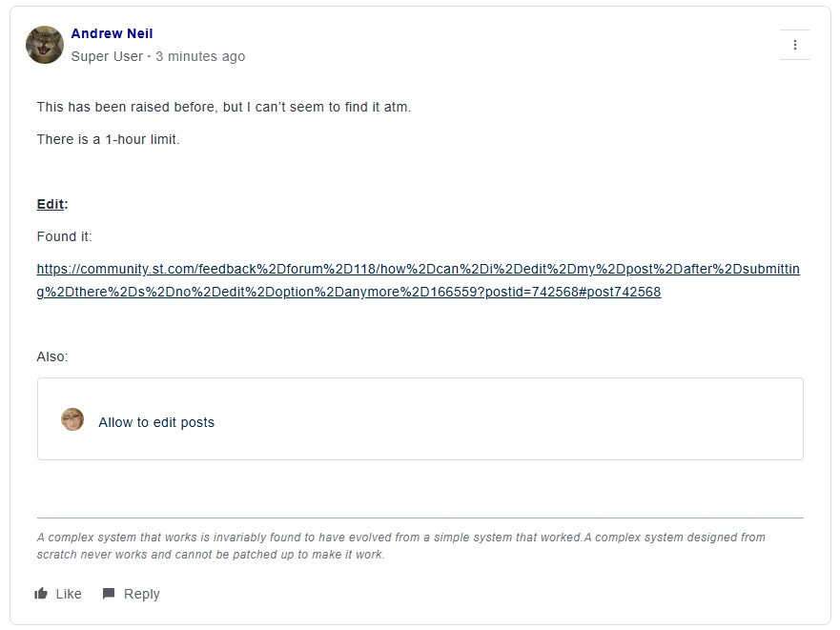Viewport: 840px width, 630px height.
Task: Click the "Super User" rank label
Action: 107,56
